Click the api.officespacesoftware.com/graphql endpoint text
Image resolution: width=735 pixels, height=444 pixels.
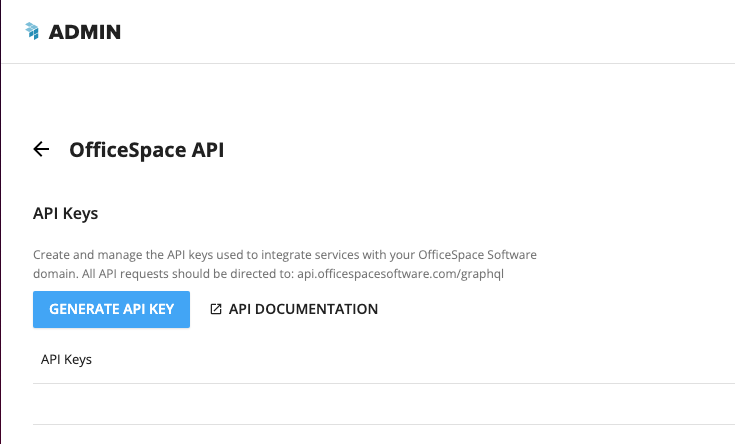click(400, 273)
